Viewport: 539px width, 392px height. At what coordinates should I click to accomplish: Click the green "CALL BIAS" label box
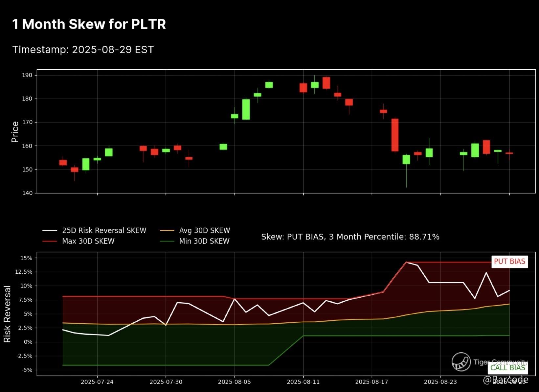[x=508, y=368]
